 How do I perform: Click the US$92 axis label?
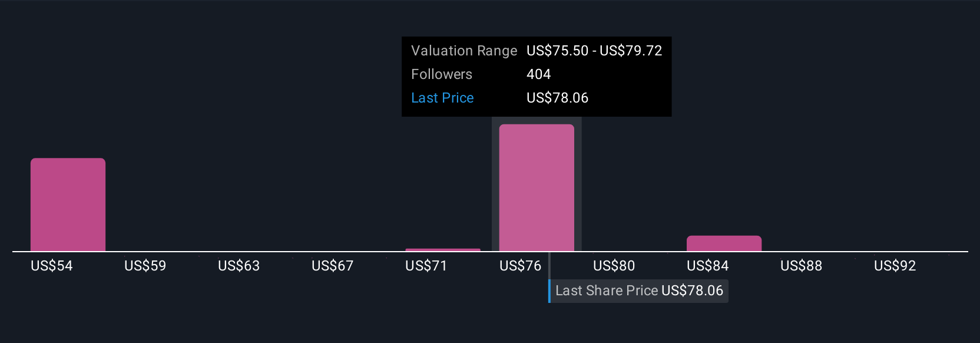point(895,266)
